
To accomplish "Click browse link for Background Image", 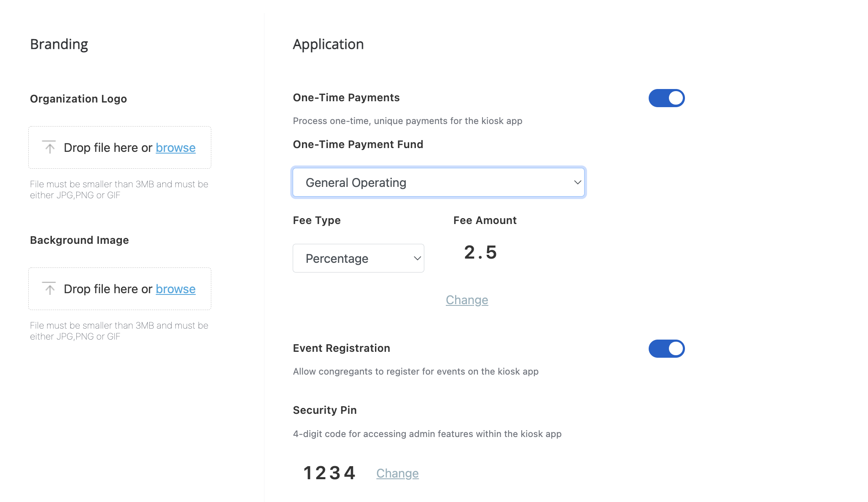I will pyautogui.click(x=175, y=289).
